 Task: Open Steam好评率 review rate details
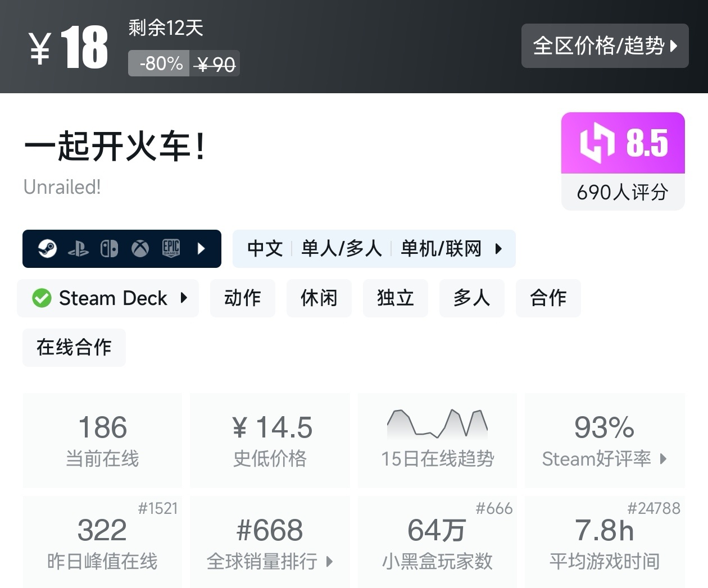click(604, 459)
